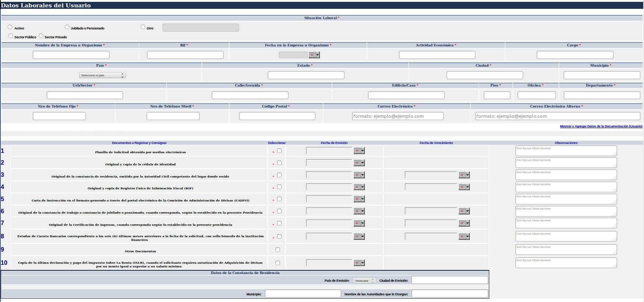Open País de Emisión Venezuela dropdown
644x302 pixels.
(x=364, y=281)
